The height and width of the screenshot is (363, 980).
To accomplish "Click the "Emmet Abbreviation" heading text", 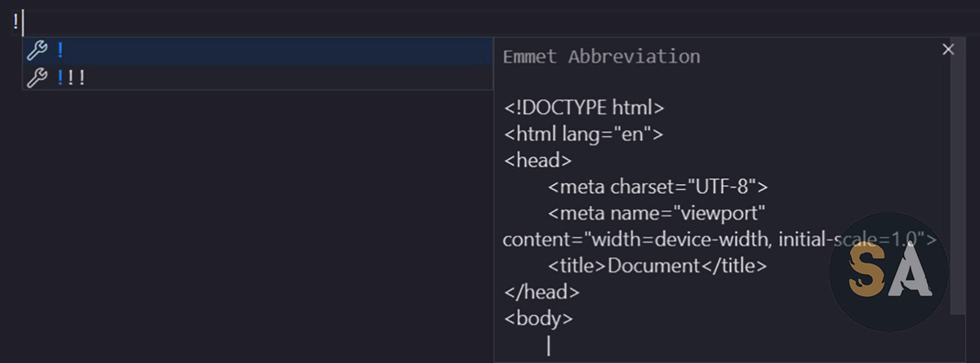I will [x=601, y=57].
